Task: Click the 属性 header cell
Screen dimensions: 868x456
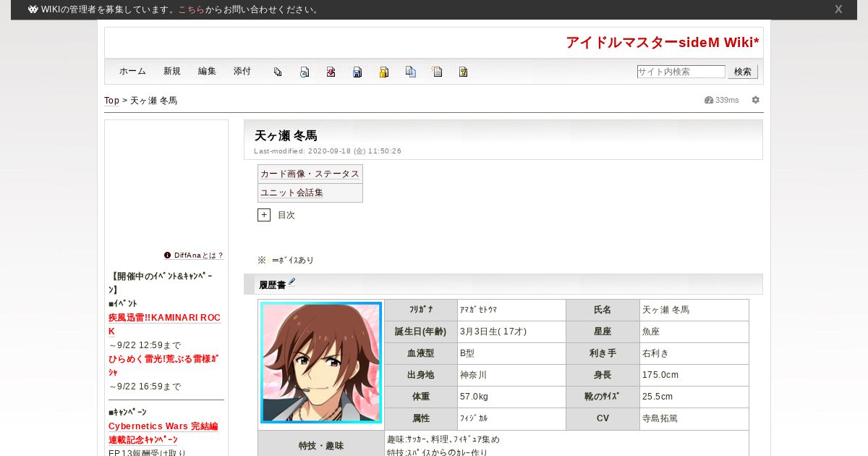Action: point(421,418)
